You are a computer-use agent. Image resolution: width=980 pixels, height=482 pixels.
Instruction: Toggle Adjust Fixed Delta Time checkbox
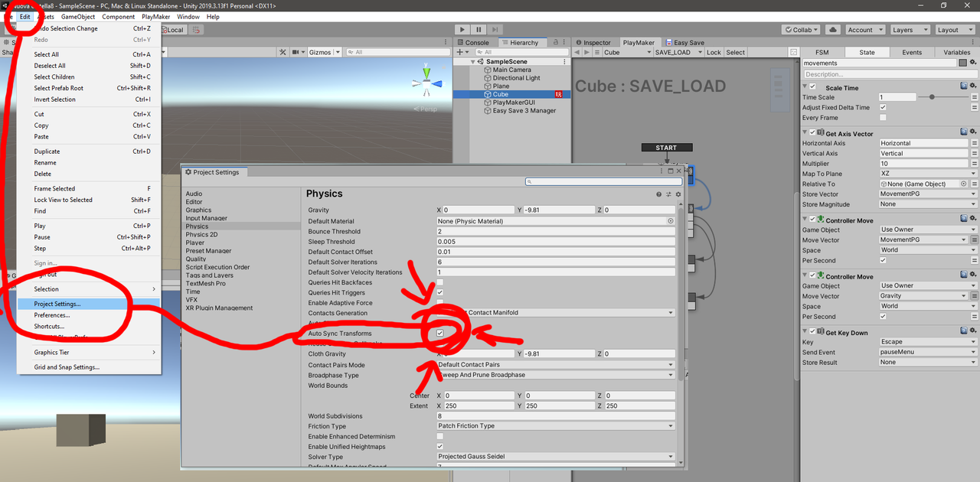883,107
